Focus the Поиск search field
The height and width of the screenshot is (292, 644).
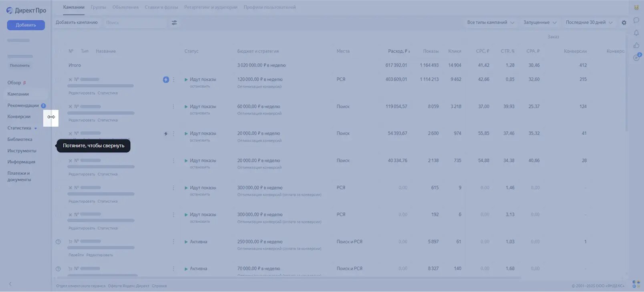[135, 23]
